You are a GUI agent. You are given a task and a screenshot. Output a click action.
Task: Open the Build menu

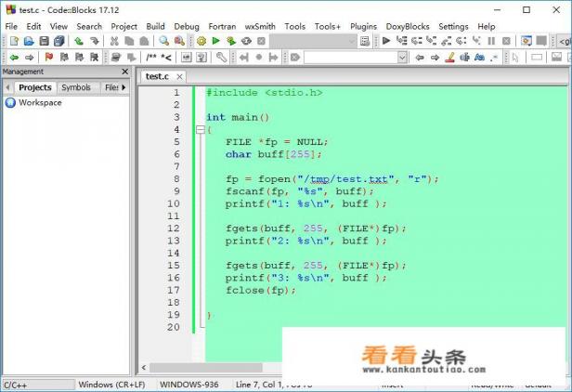pyautogui.click(x=155, y=26)
